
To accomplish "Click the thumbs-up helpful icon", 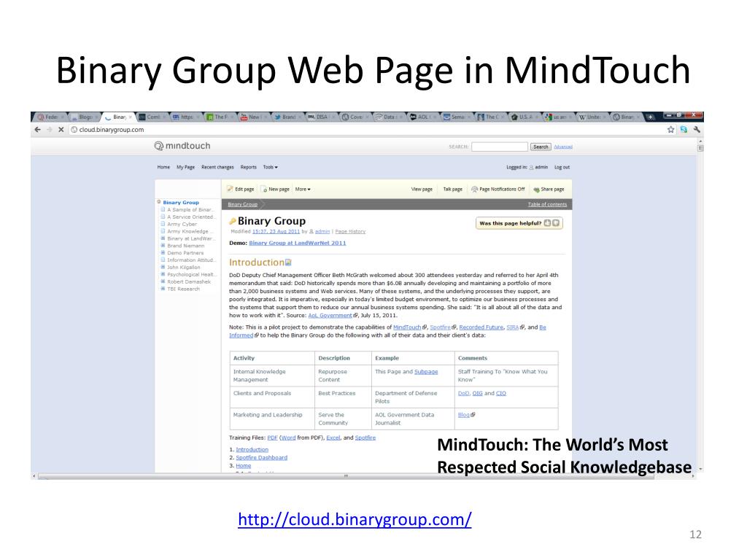I will tap(547, 223).
